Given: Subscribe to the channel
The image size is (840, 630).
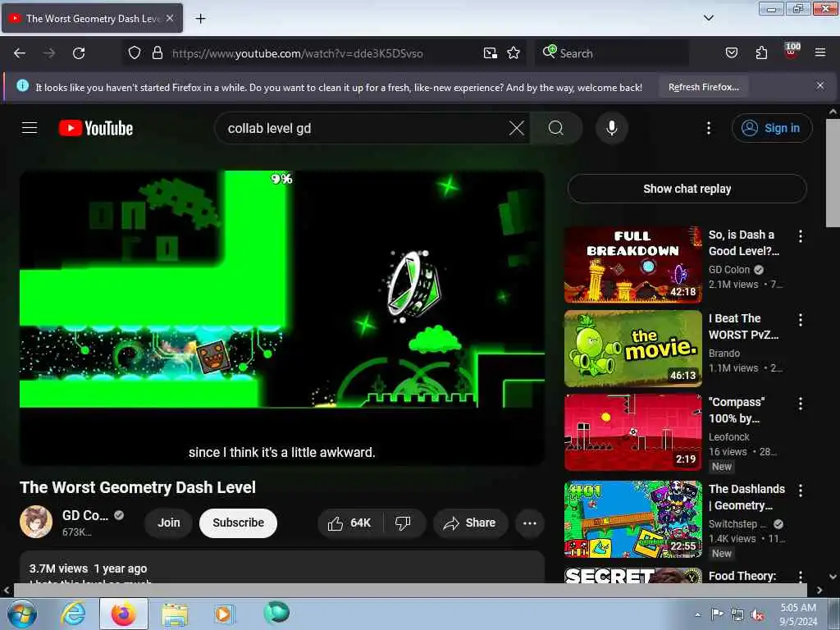Looking at the screenshot, I should pos(238,523).
